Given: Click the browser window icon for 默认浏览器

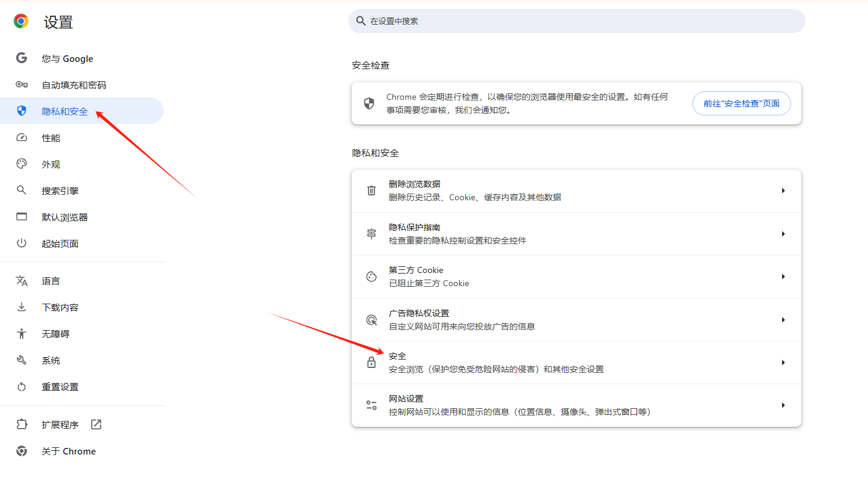Looking at the screenshot, I should [x=22, y=217].
